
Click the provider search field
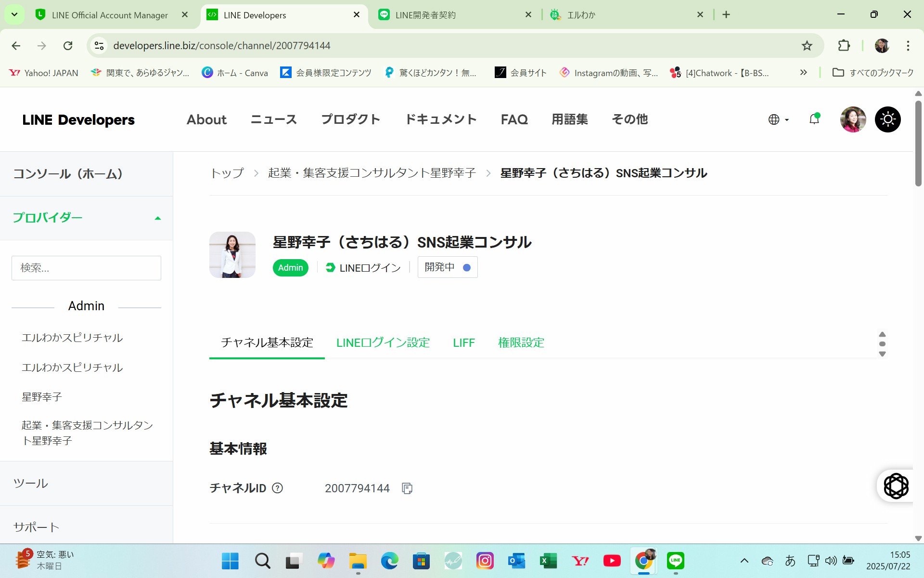click(x=86, y=268)
